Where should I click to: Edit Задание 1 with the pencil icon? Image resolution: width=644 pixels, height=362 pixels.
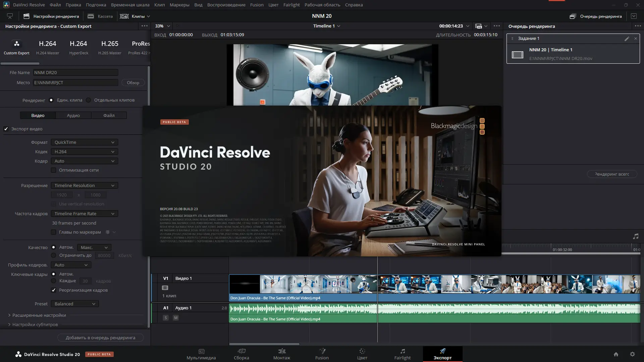coord(627,39)
